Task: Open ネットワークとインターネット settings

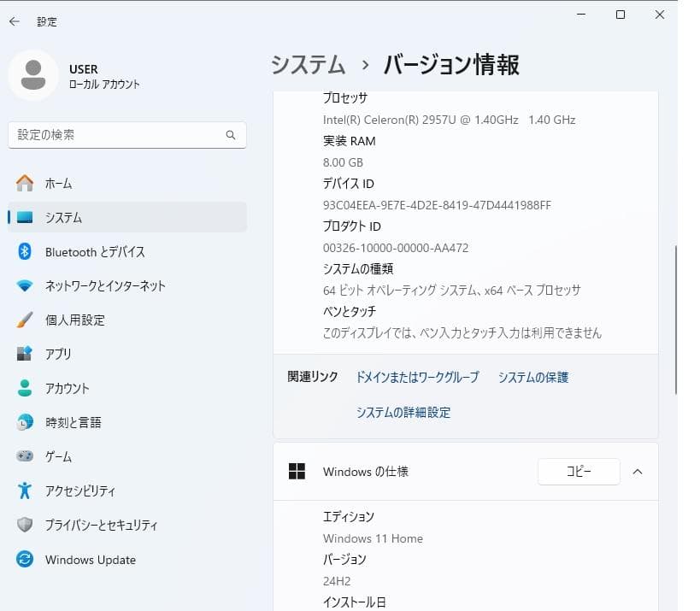Action: tap(25, 285)
